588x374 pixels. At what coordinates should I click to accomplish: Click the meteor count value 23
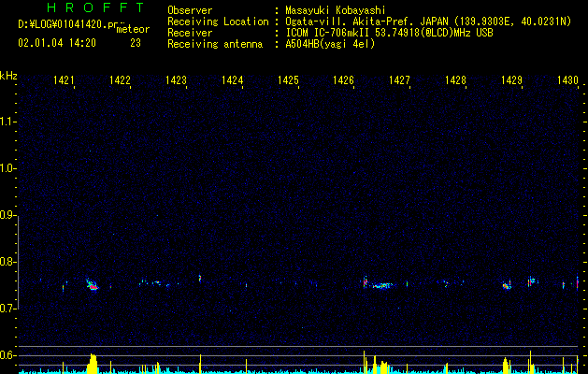coord(136,43)
